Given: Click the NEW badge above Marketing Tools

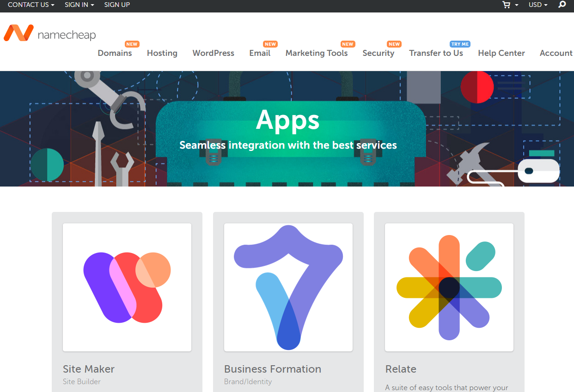Looking at the screenshot, I should tap(348, 44).
